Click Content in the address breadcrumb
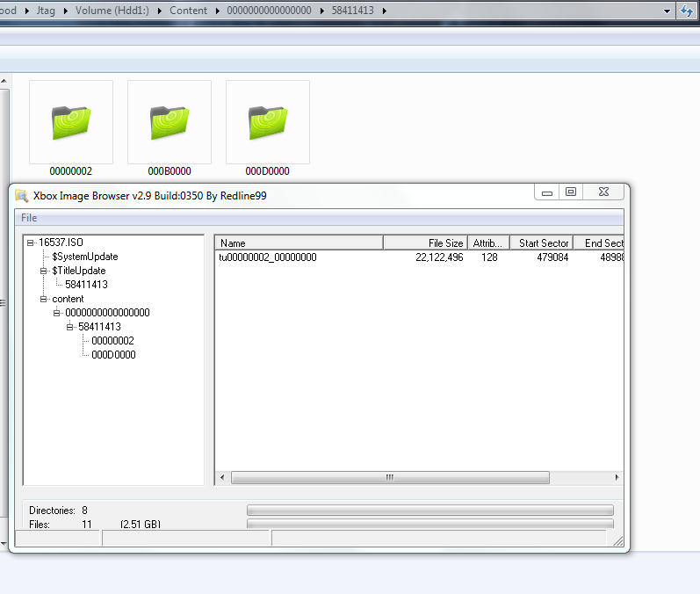 [x=189, y=11]
